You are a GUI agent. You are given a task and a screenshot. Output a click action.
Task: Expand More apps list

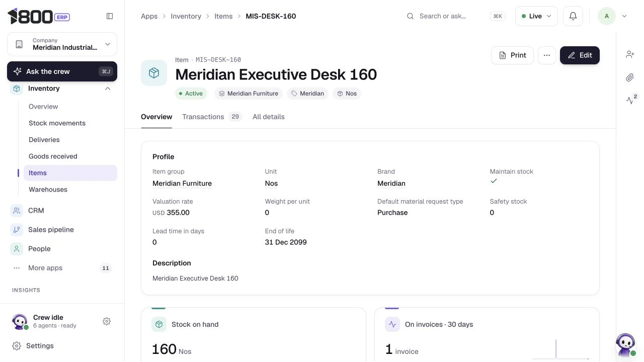62,268
